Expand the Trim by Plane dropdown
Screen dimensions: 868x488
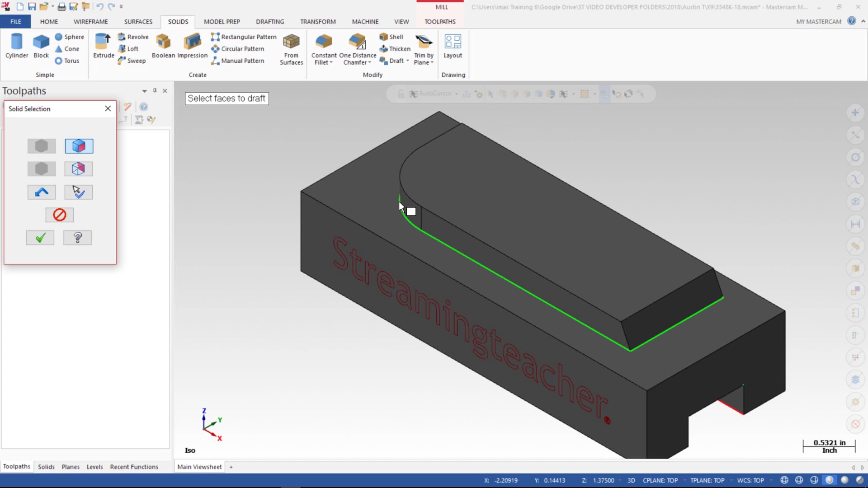tap(432, 62)
